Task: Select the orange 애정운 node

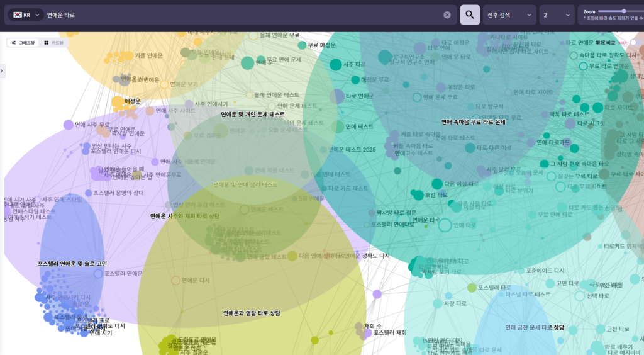Action: [x=118, y=101]
